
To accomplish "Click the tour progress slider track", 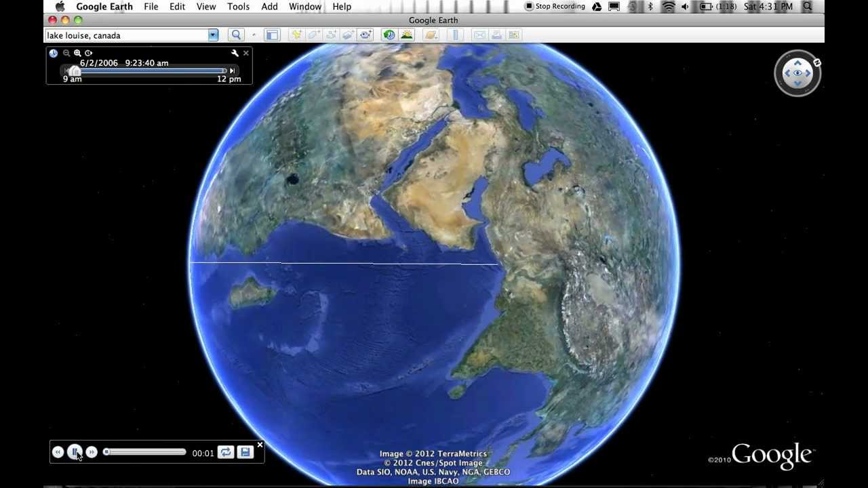I will click(x=145, y=452).
